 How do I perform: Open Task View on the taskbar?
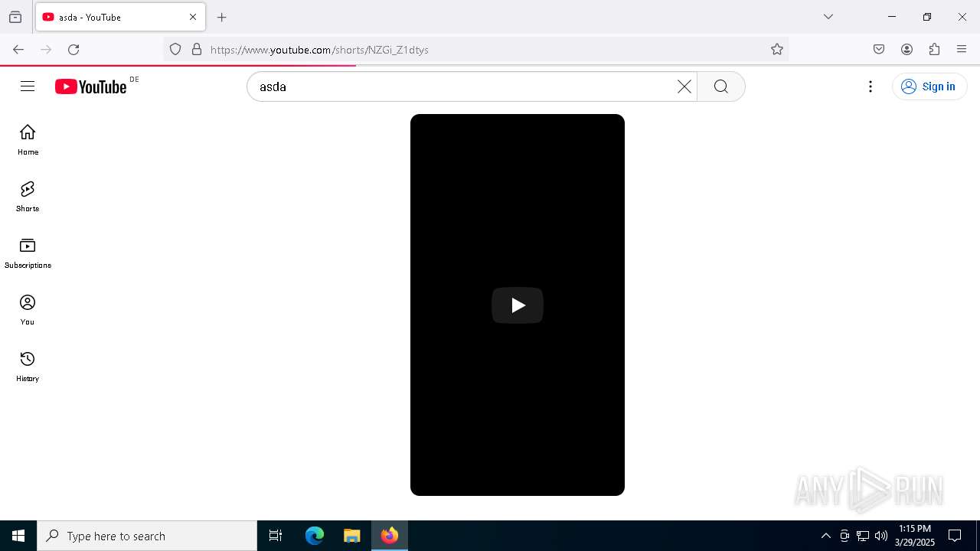[x=276, y=536]
